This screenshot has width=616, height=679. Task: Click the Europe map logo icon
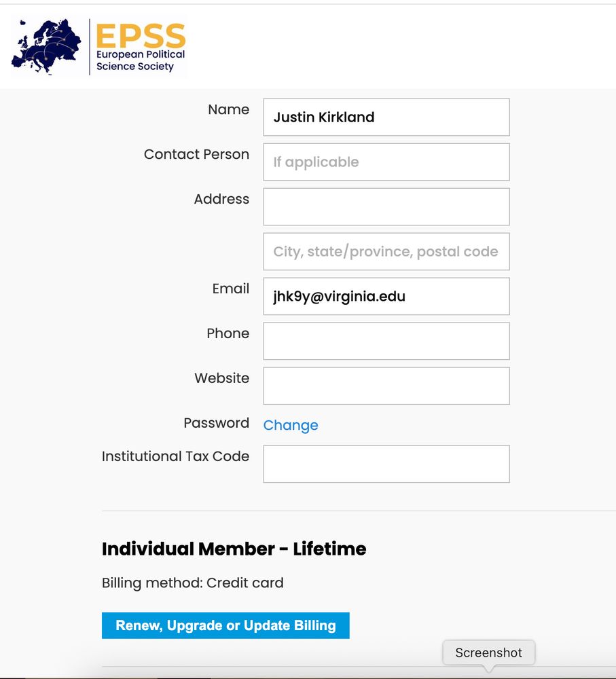46,46
